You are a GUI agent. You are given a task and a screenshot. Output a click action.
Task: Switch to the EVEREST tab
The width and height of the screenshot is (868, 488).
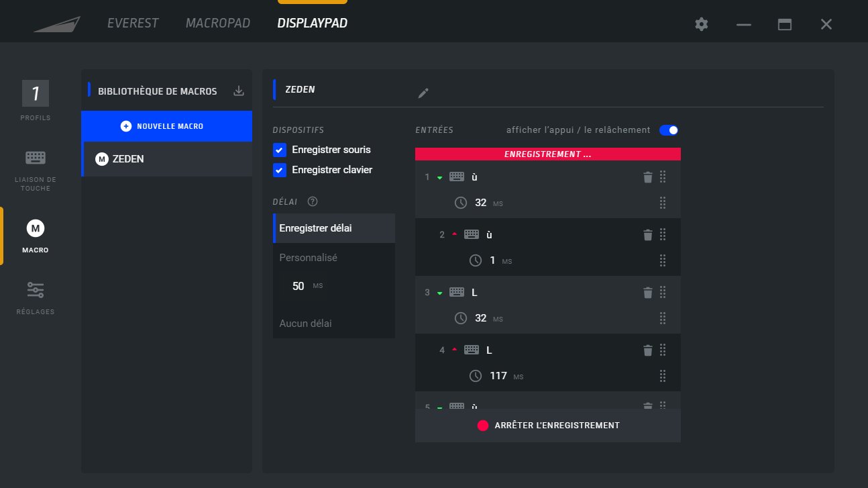(133, 23)
